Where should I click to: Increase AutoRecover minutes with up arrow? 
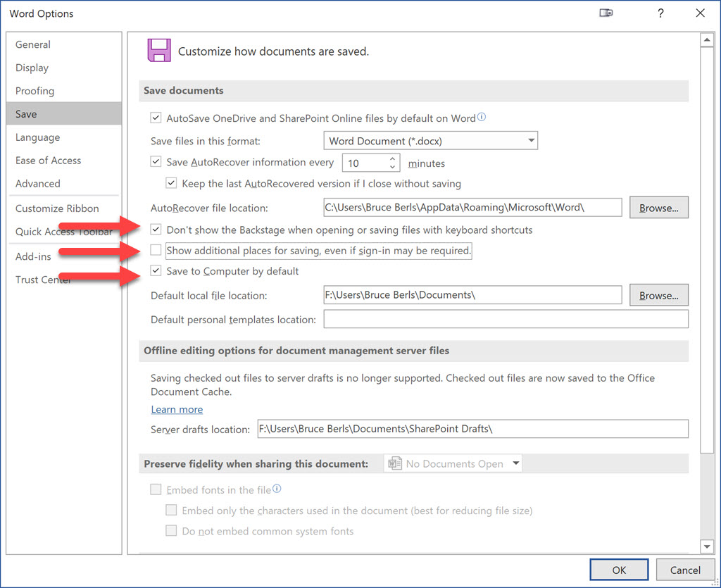point(392,158)
